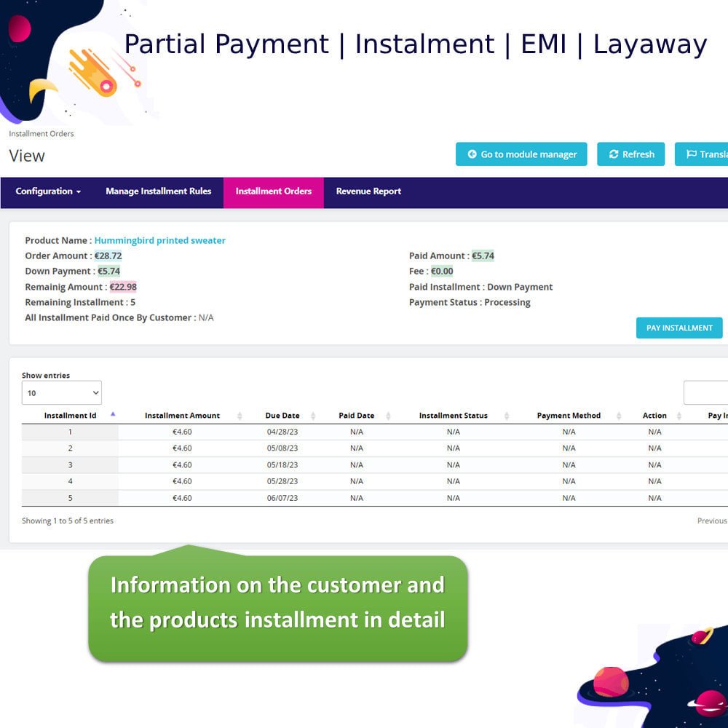Click the €5.74 down payment value
This screenshot has height=728, width=728.
[109, 271]
